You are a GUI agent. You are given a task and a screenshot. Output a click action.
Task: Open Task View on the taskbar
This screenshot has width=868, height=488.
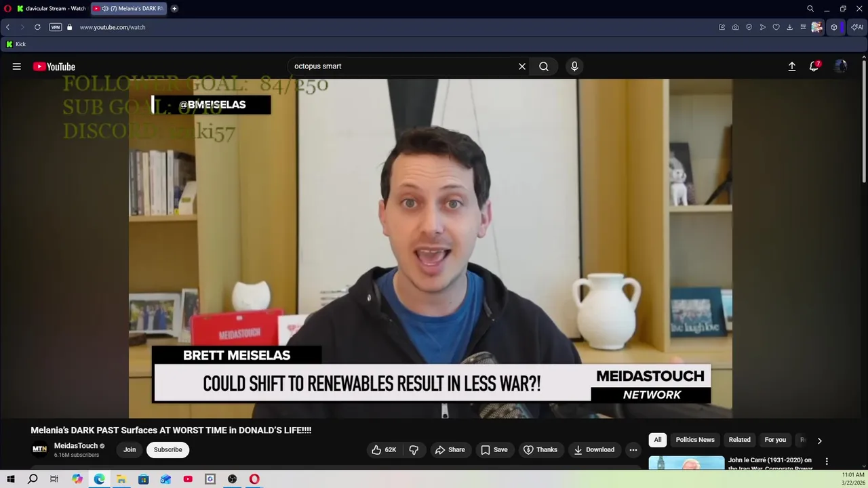tap(54, 479)
